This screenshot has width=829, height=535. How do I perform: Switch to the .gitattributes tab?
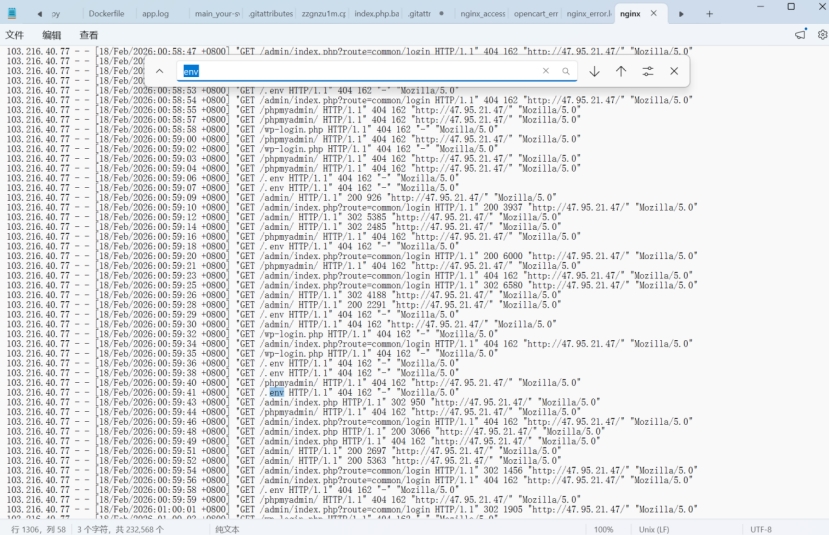(270, 14)
